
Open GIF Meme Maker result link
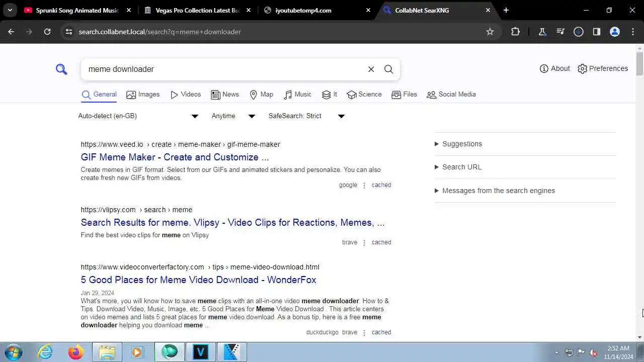click(175, 157)
